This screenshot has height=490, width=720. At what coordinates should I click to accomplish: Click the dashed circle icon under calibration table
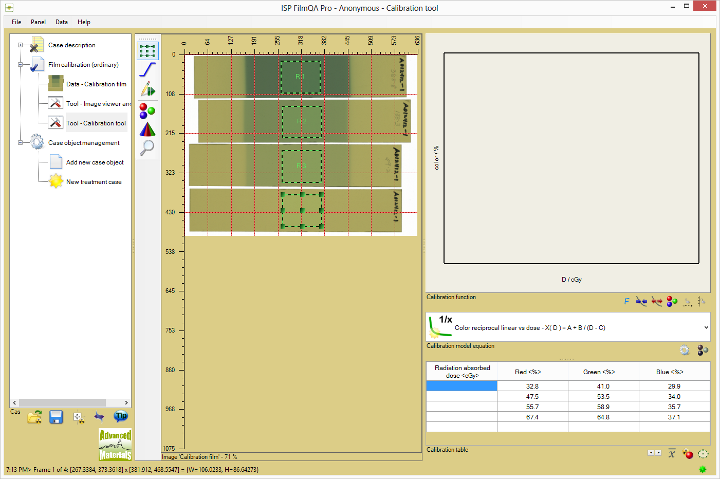click(703, 454)
